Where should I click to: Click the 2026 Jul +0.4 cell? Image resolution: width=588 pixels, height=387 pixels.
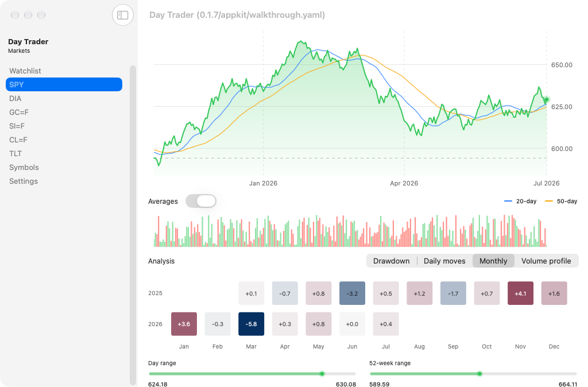tap(386, 324)
